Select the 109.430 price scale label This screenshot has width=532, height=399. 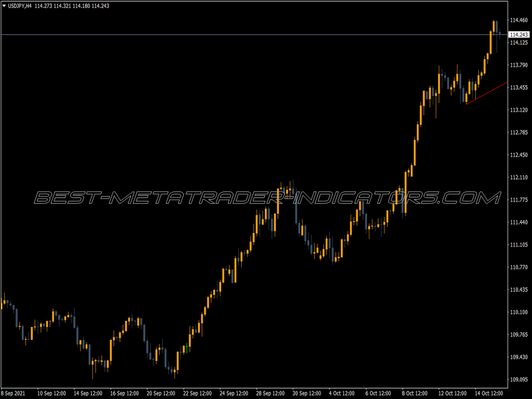tap(519, 357)
